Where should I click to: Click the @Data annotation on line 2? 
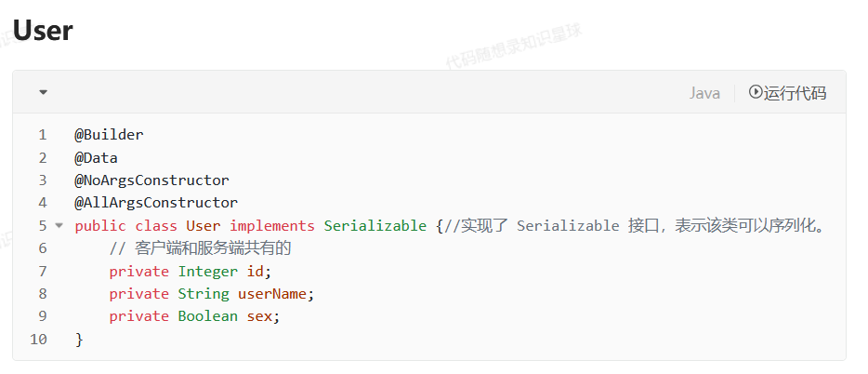(x=97, y=158)
